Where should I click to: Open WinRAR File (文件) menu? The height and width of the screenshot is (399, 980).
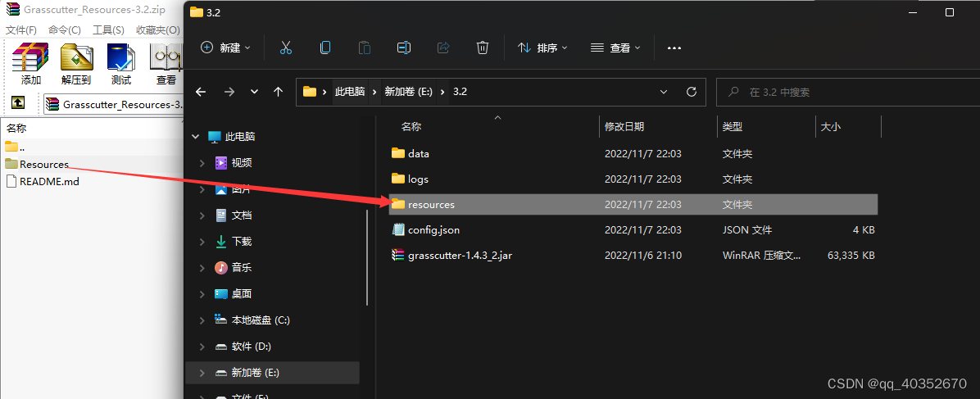click(x=21, y=30)
